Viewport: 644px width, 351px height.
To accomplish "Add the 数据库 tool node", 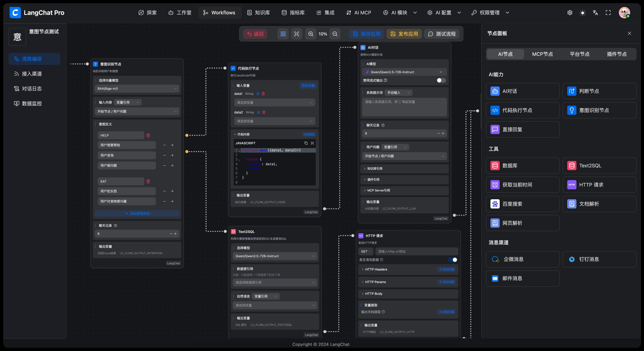I will [x=523, y=166].
